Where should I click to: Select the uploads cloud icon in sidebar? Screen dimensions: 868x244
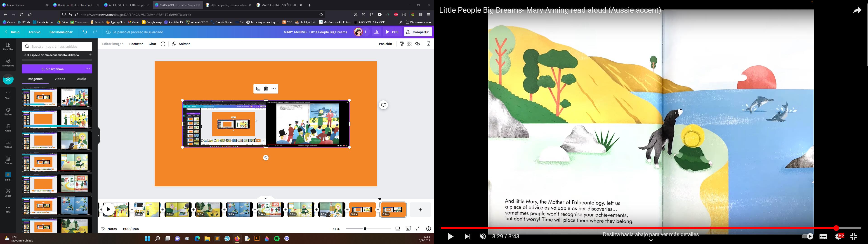pos(8,80)
